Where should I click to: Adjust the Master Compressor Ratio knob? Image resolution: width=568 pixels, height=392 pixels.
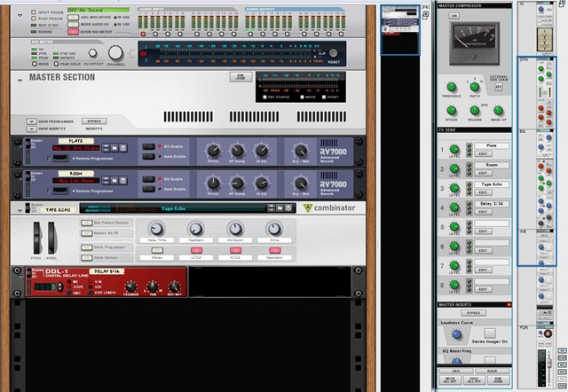tap(475, 87)
